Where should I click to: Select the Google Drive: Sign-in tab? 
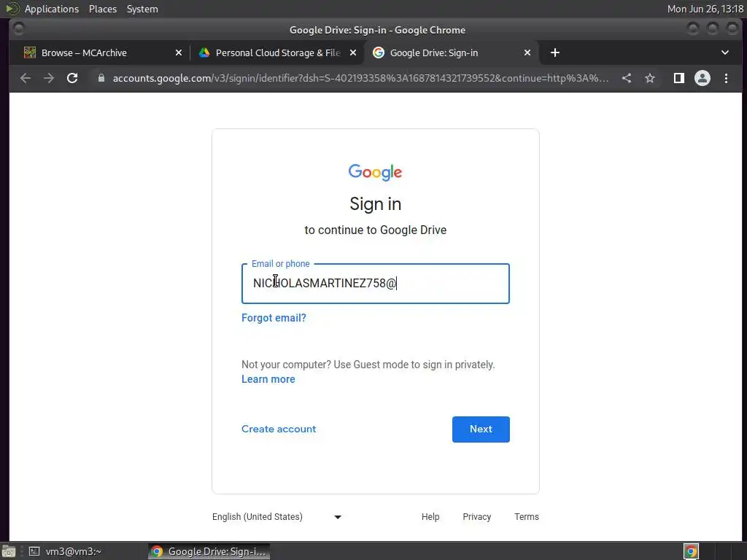(x=451, y=52)
